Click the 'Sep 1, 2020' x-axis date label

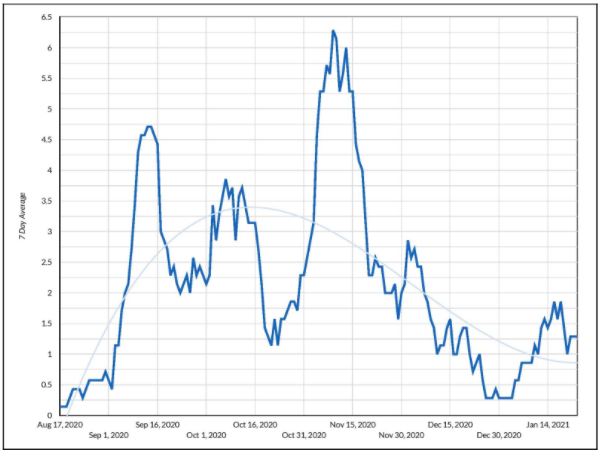pyautogui.click(x=109, y=435)
